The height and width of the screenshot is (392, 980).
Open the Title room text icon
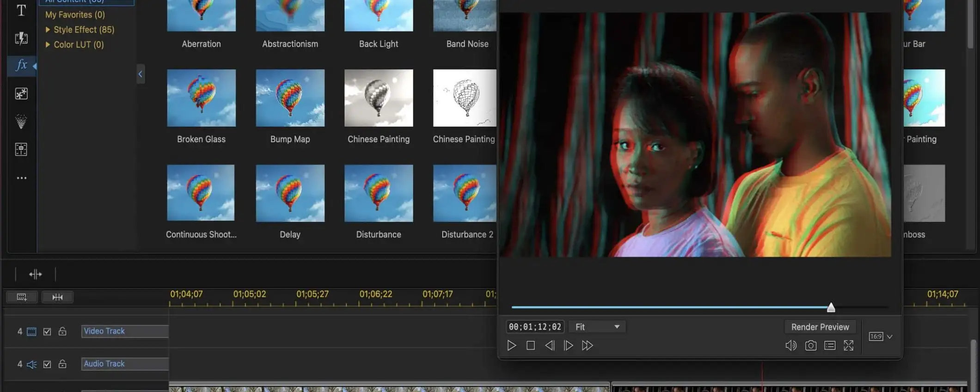pos(21,10)
